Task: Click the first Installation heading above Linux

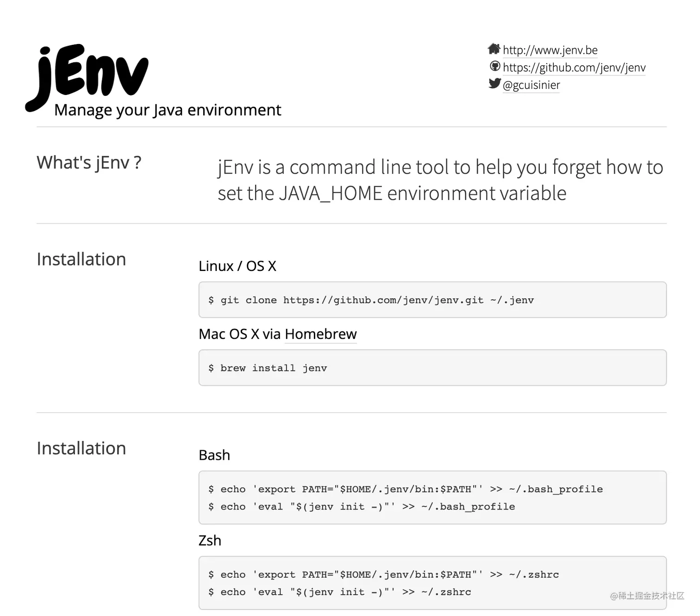Action: click(x=81, y=259)
